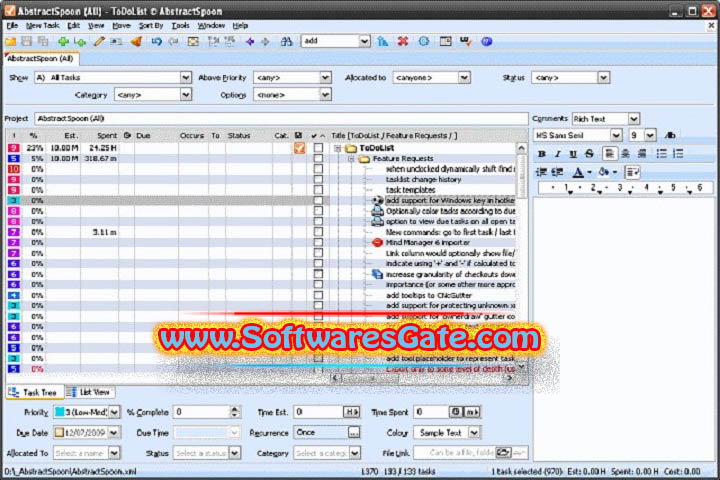Check the completion box for Feature Requests row
The image size is (720, 480).
tap(318, 158)
